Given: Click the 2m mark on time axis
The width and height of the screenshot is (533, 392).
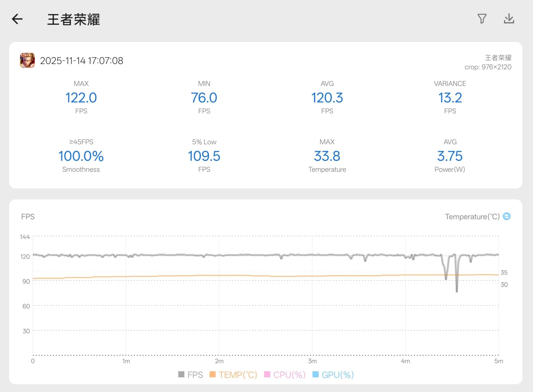Looking at the screenshot, I should [219, 361].
